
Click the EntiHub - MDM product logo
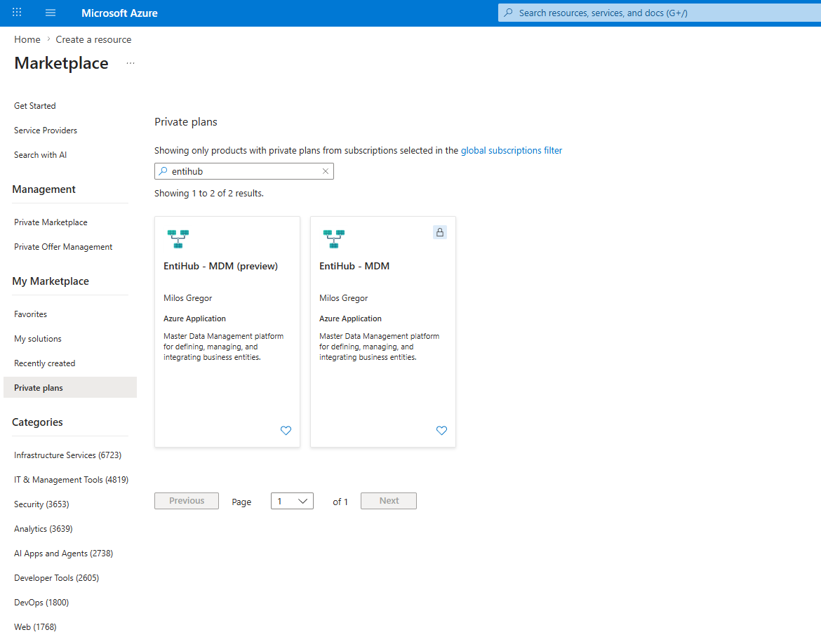[334, 239]
